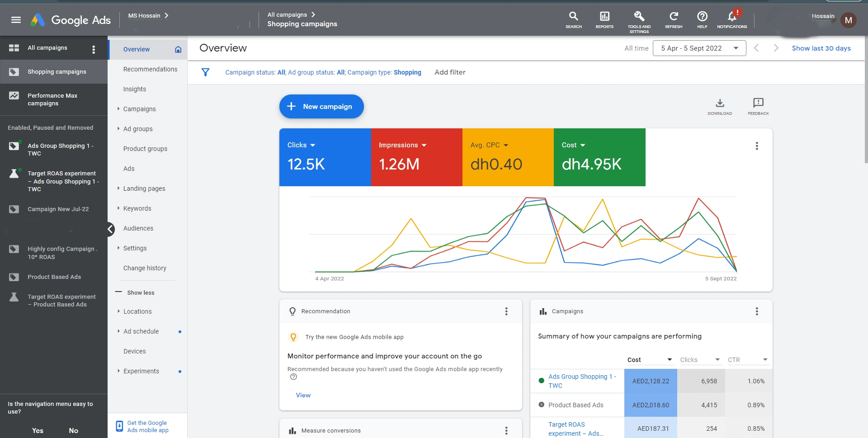Answer No to navigation survey
The width and height of the screenshot is (868, 438).
coord(73,431)
